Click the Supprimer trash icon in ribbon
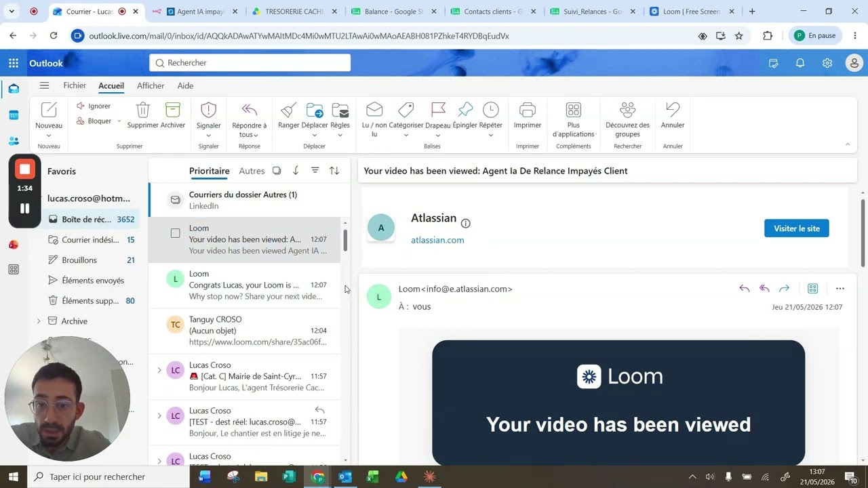 [142, 110]
